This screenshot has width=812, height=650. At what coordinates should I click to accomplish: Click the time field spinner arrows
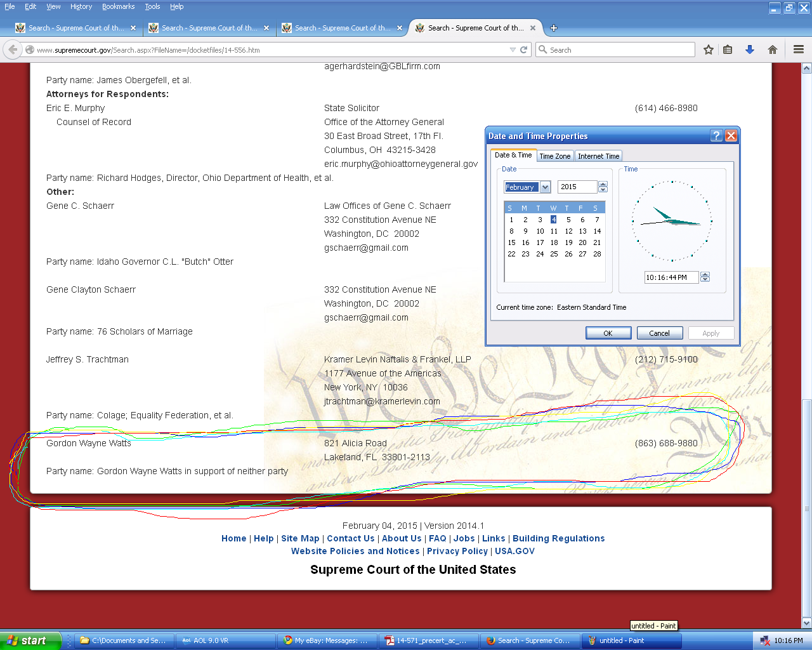705,277
